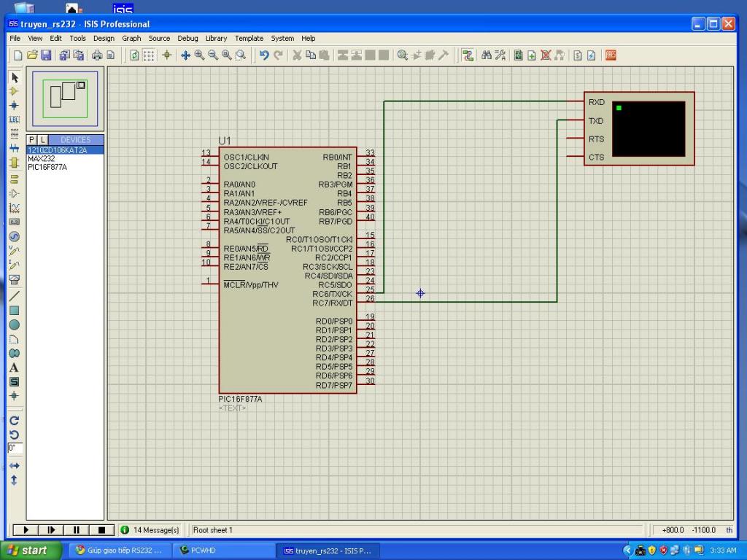Toggle the grid display icon
The image size is (747, 560).
(x=149, y=55)
